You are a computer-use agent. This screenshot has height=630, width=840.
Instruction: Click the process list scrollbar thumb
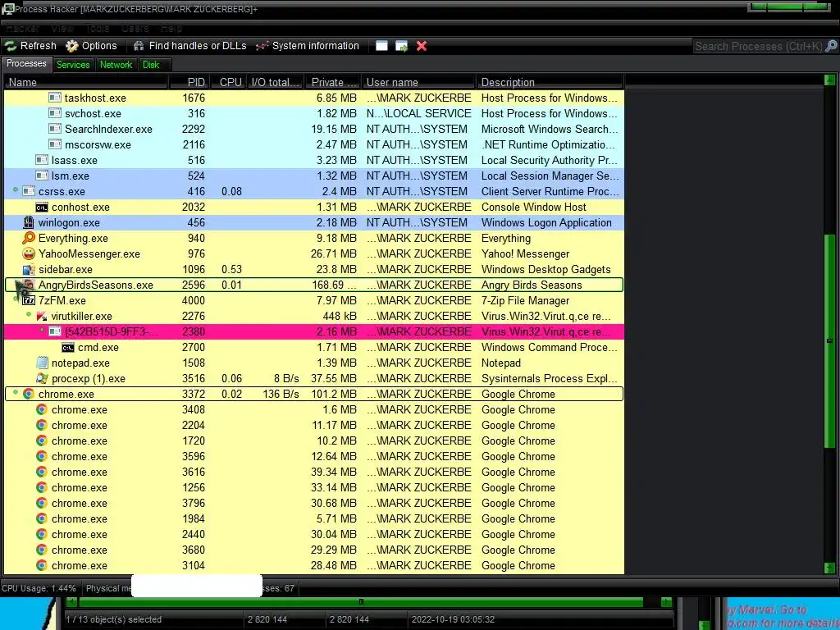coord(829,340)
